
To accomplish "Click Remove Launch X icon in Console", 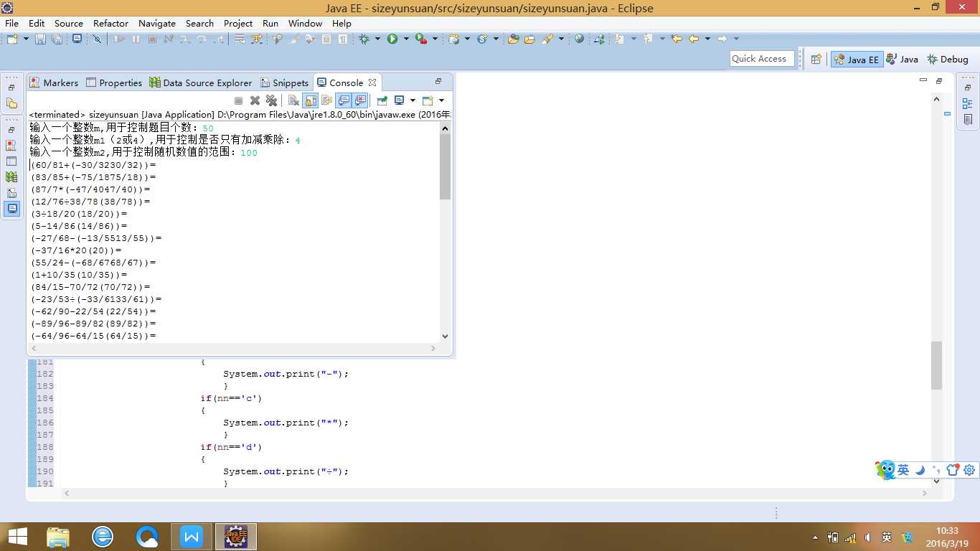I will [255, 100].
